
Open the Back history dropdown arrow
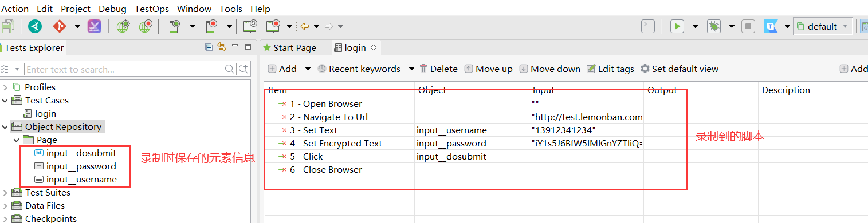point(316,26)
